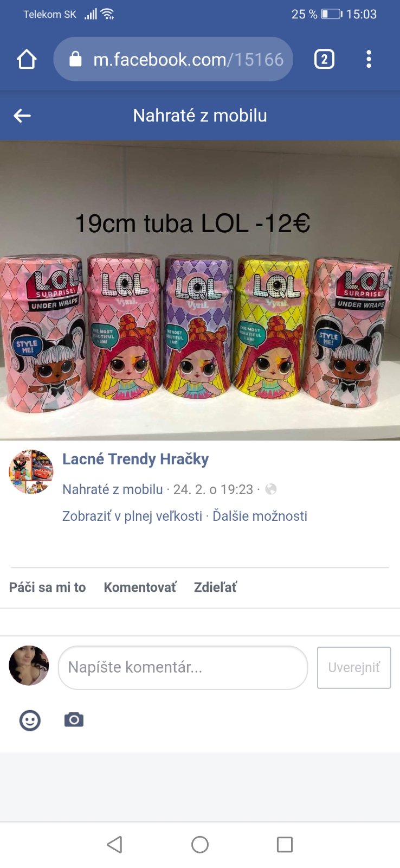
Task: Like the photo with Páči sa mi to
Action: [x=48, y=588]
